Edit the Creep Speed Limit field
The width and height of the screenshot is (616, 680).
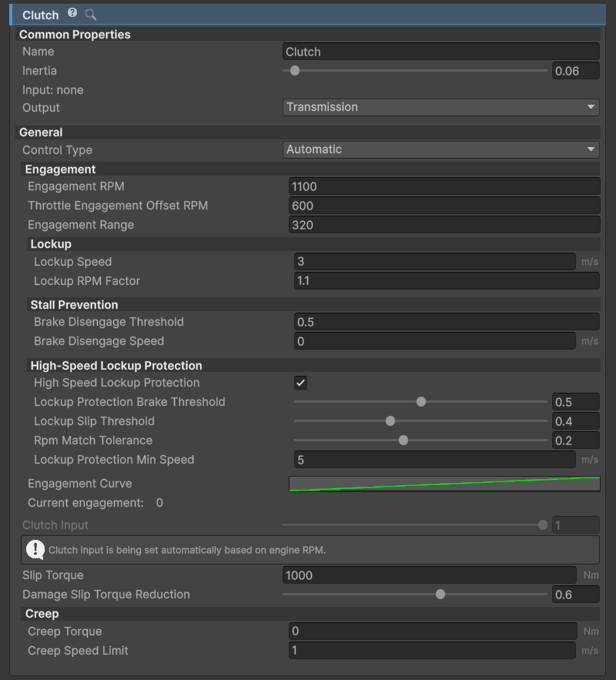tap(432, 651)
